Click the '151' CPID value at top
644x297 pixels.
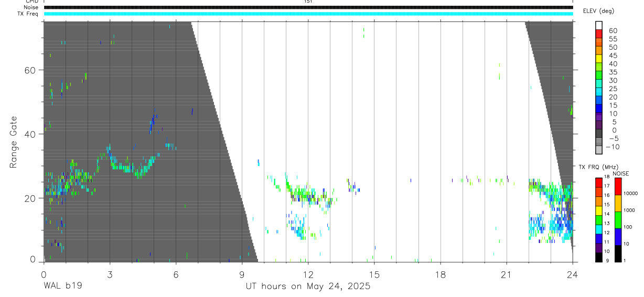tap(308, 2)
